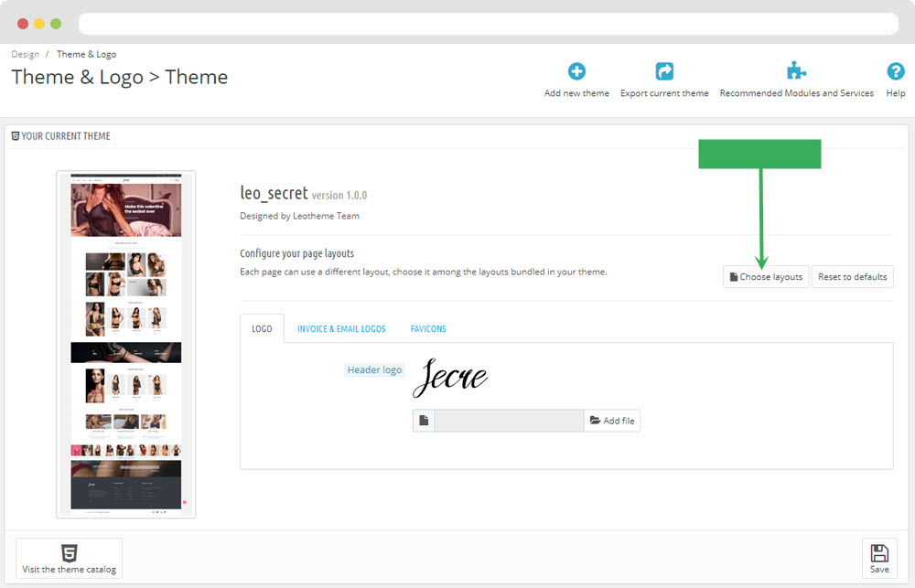Click the logo file path input field
Viewport: 915px width, 588px height.
click(x=508, y=421)
